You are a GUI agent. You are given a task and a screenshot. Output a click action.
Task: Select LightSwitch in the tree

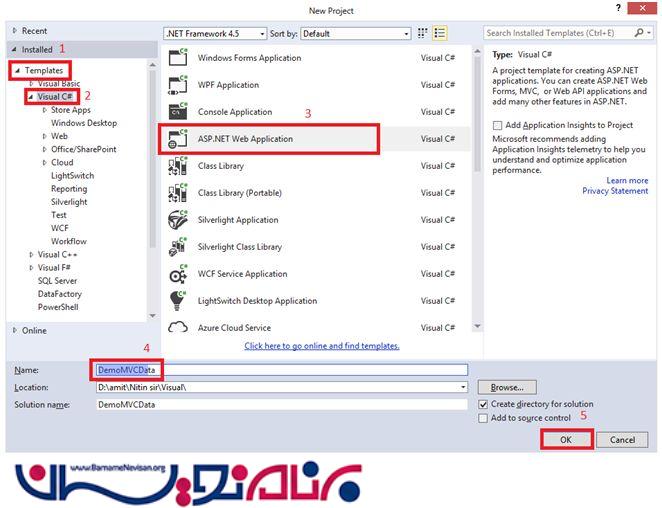(73, 175)
